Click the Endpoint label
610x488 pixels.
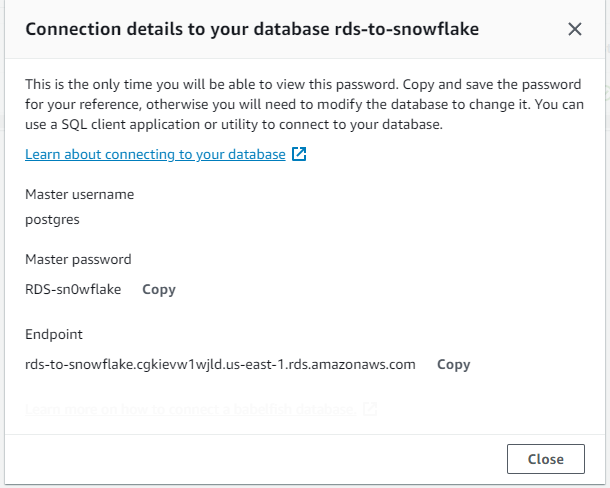pyautogui.click(x=54, y=334)
